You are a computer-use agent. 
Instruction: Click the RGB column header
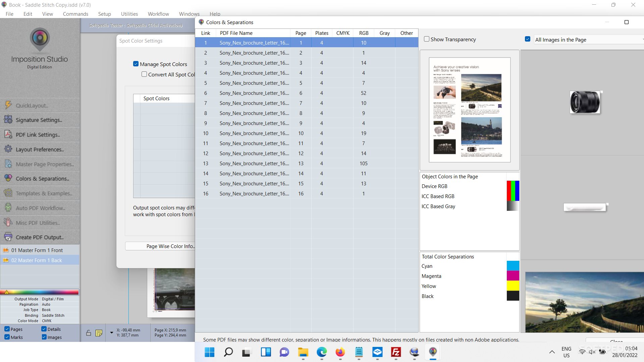pyautogui.click(x=364, y=33)
